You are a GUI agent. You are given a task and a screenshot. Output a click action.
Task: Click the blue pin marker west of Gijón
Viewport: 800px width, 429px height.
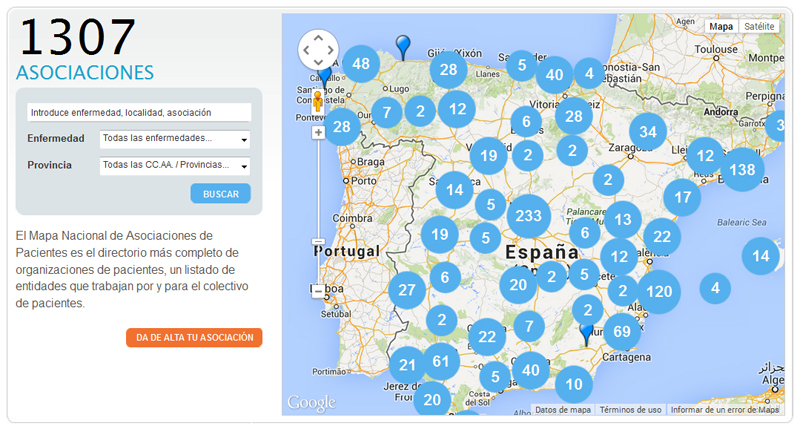coord(403,47)
